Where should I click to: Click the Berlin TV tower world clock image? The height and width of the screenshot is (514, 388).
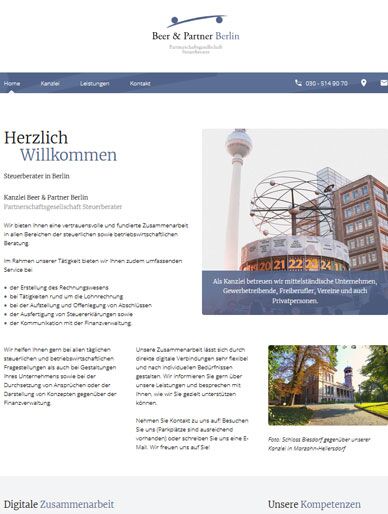295,200
